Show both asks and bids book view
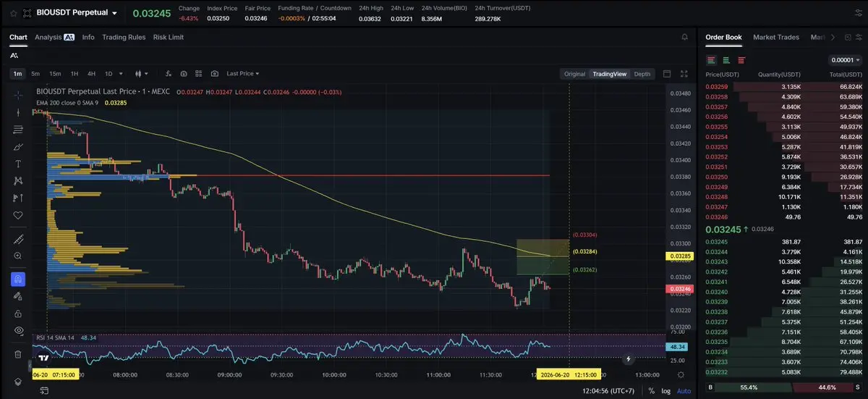The image size is (868, 399). (712, 60)
